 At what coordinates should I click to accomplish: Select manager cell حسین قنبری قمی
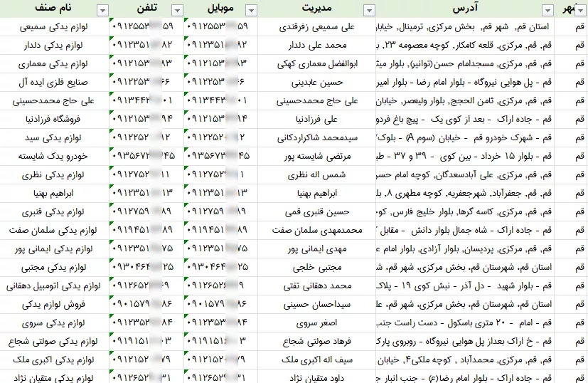[317, 211]
